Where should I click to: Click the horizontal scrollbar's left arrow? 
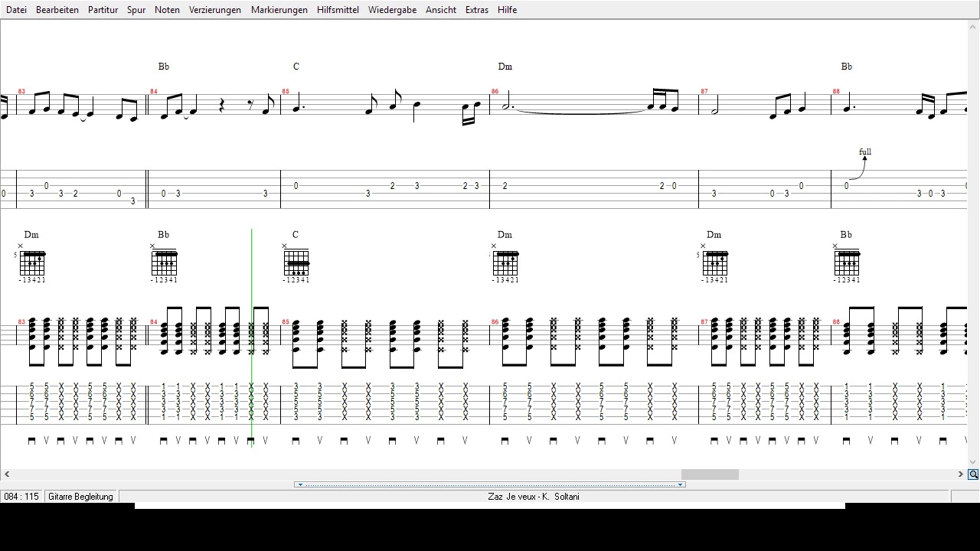tap(6, 474)
